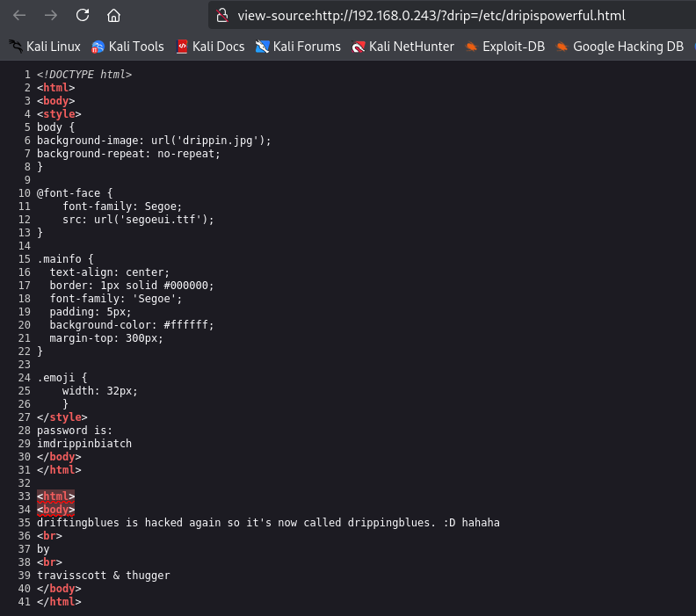
Task: Click the 'password is:' text line
Action: pyautogui.click(x=75, y=431)
